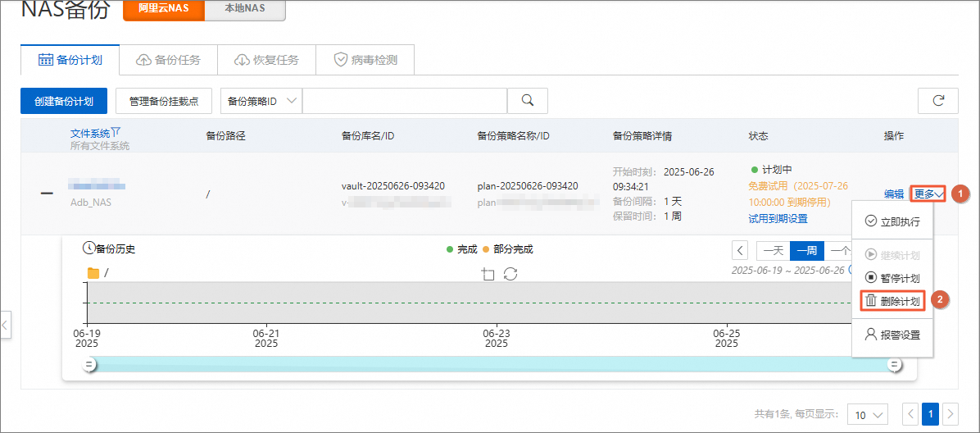Choose 暂停计划 from the menu
Viewport: 980px width, 433px height.
[892, 278]
